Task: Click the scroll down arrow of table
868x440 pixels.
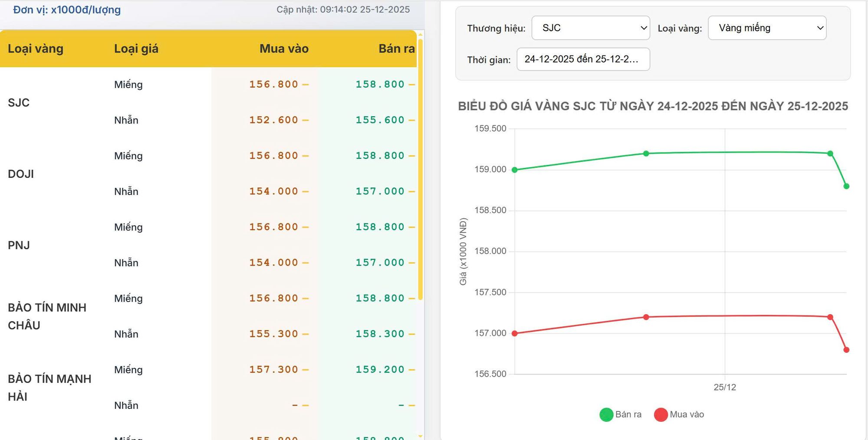Action: 420,436
